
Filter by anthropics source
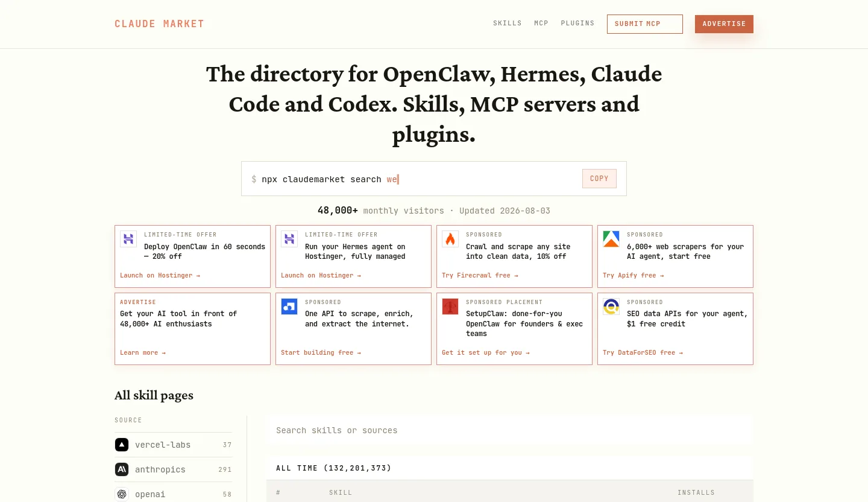(x=174, y=469)
